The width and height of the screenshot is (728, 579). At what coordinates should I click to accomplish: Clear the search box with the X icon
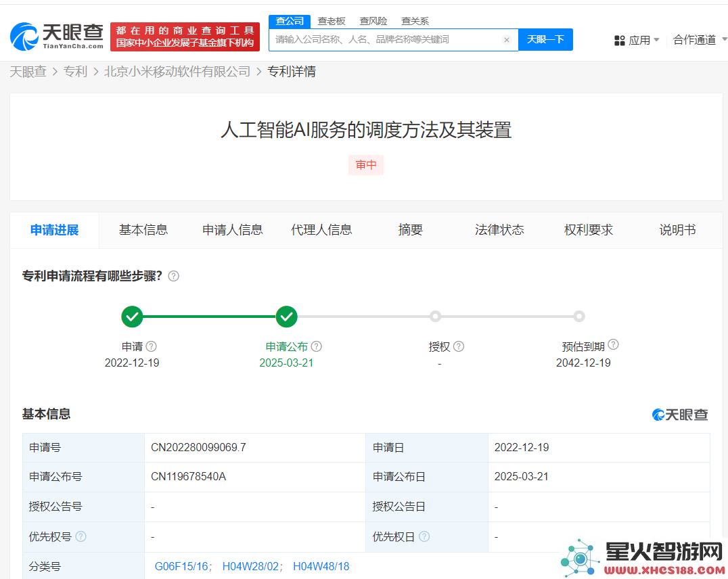[507, 40]
